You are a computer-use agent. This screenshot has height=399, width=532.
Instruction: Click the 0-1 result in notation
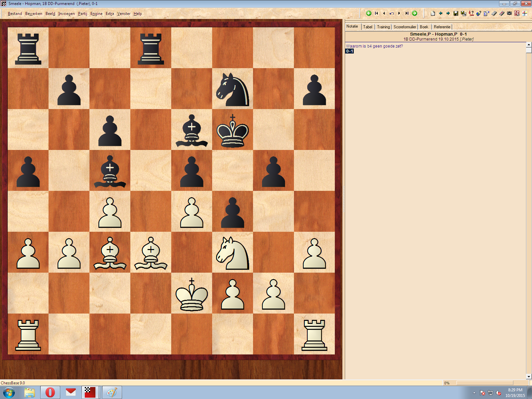click(349, 51)
